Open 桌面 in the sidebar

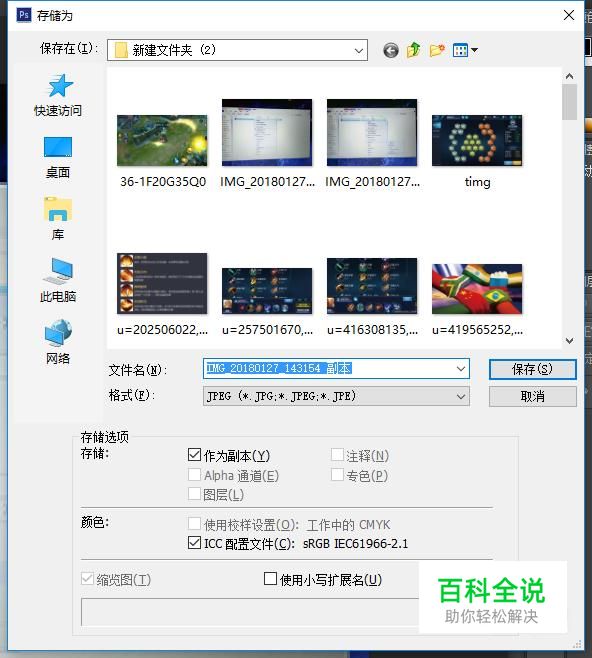pyautogui.click(x=58, y=158)
